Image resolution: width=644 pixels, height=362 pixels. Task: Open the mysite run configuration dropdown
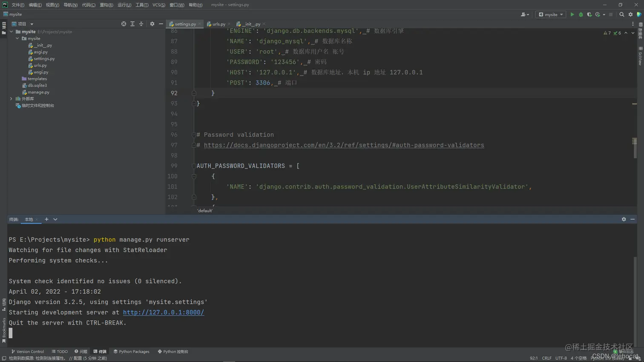[551, 14]
